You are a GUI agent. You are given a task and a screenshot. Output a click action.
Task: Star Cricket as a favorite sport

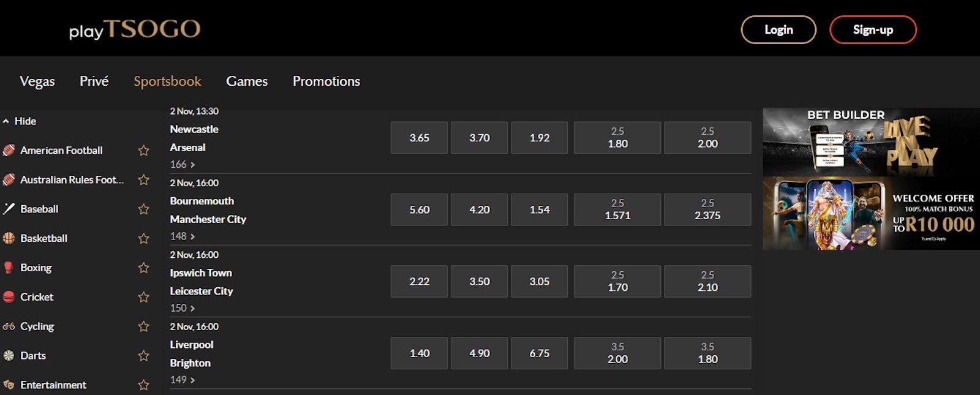144,297
